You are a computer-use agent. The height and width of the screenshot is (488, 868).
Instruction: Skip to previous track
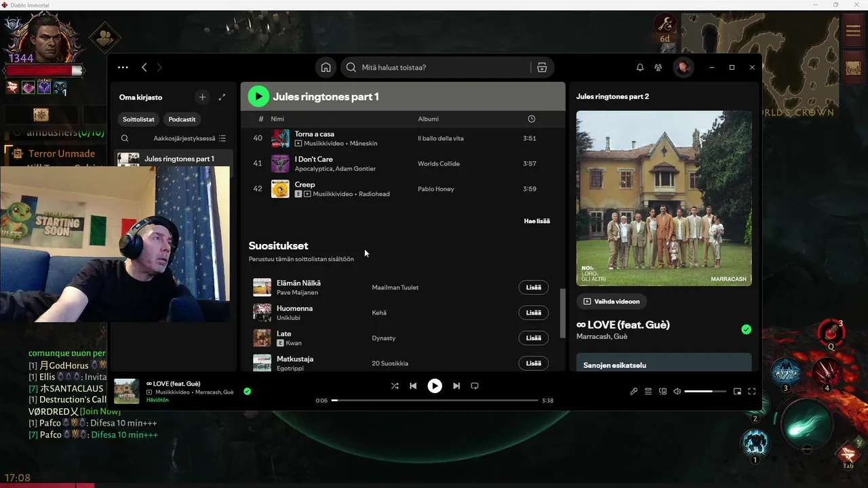(x=413, y=386)
